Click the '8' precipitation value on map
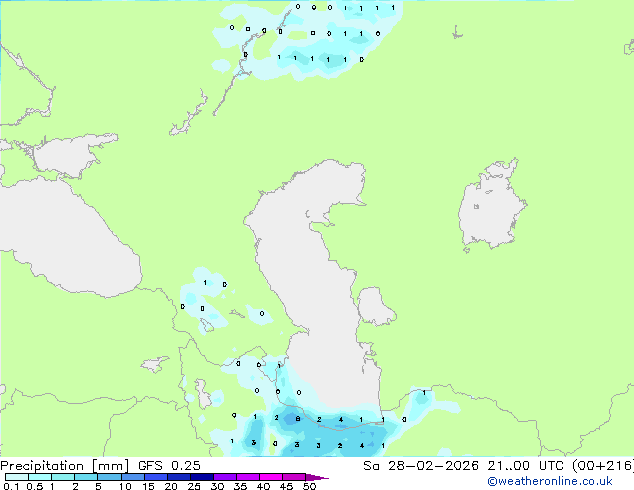 (298, 419)
